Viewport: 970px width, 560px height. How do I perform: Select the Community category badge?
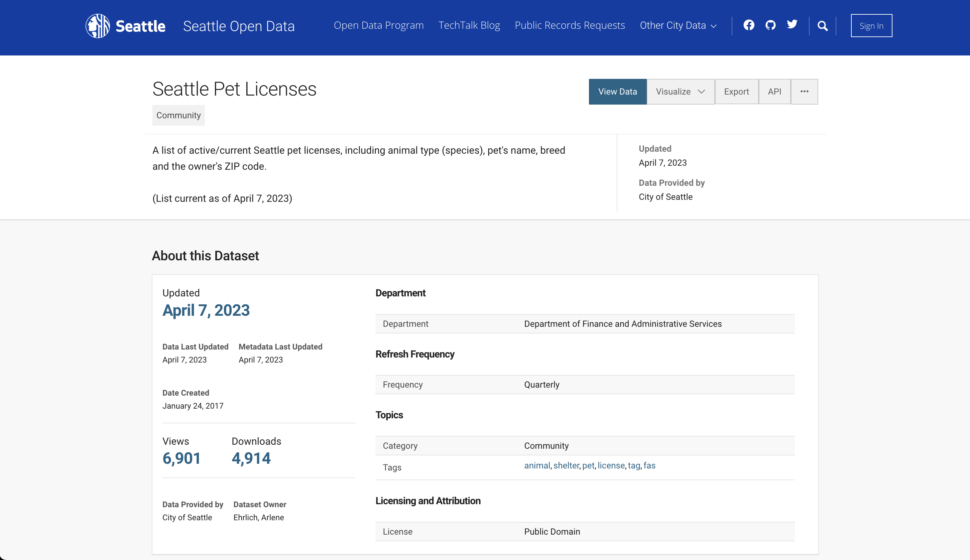pos(178,115)
